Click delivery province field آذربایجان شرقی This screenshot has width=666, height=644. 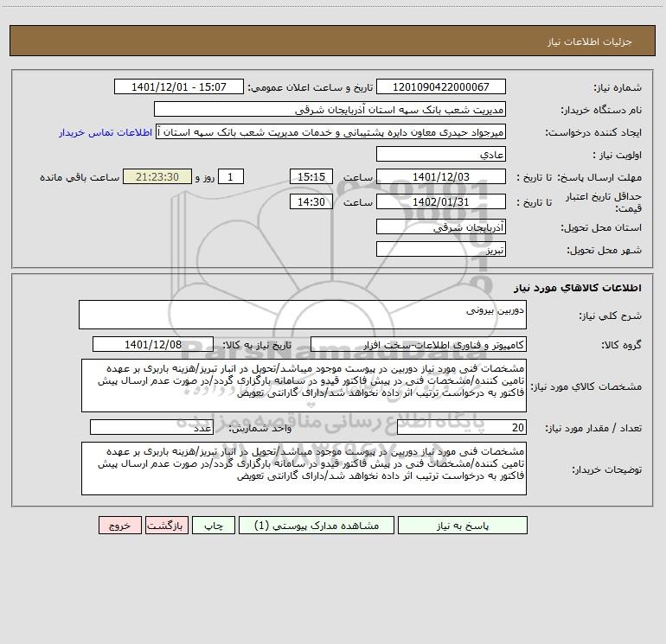[441, 226]
